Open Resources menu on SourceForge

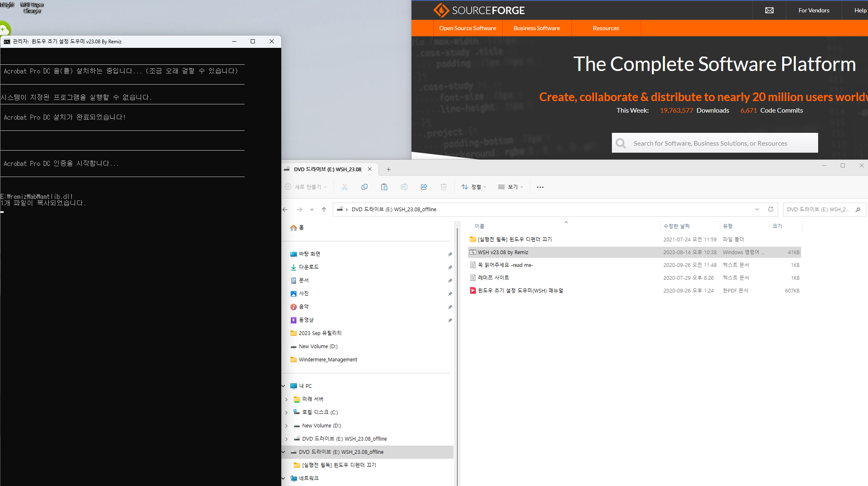click(606, 28)
